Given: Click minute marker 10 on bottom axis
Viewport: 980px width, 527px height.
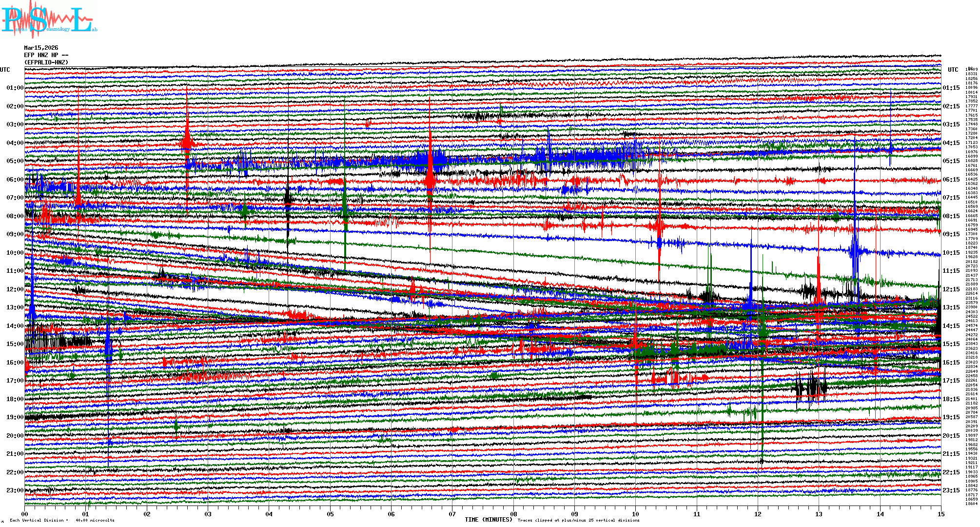Looking at the screenshot, I should tap(635, 514).
